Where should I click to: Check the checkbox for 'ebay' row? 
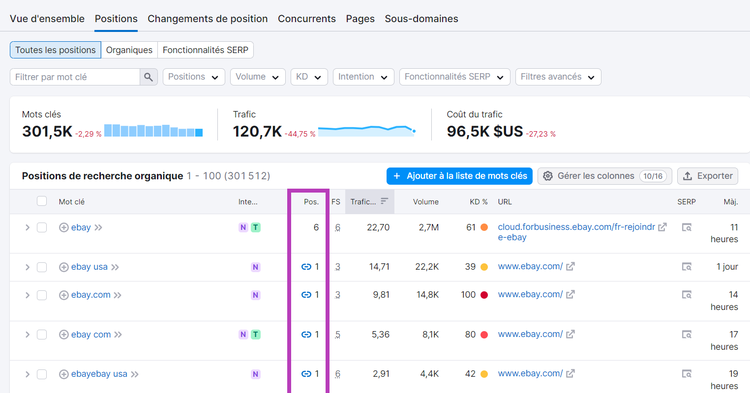point(42,228)
